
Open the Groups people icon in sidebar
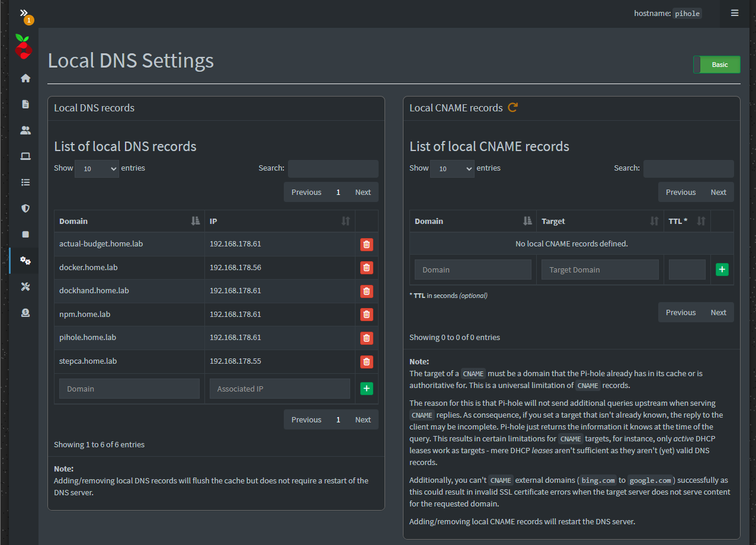point(25,130)
